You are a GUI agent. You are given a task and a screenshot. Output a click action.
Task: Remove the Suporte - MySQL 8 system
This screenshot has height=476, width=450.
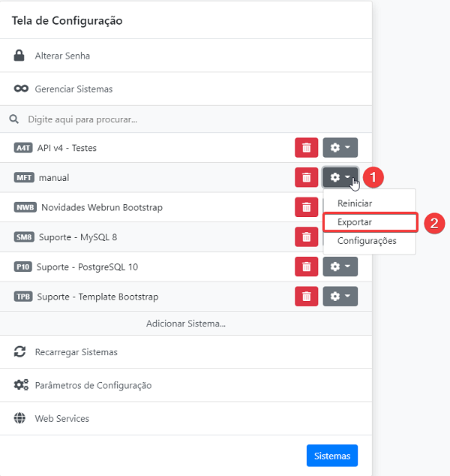(306, 237)
